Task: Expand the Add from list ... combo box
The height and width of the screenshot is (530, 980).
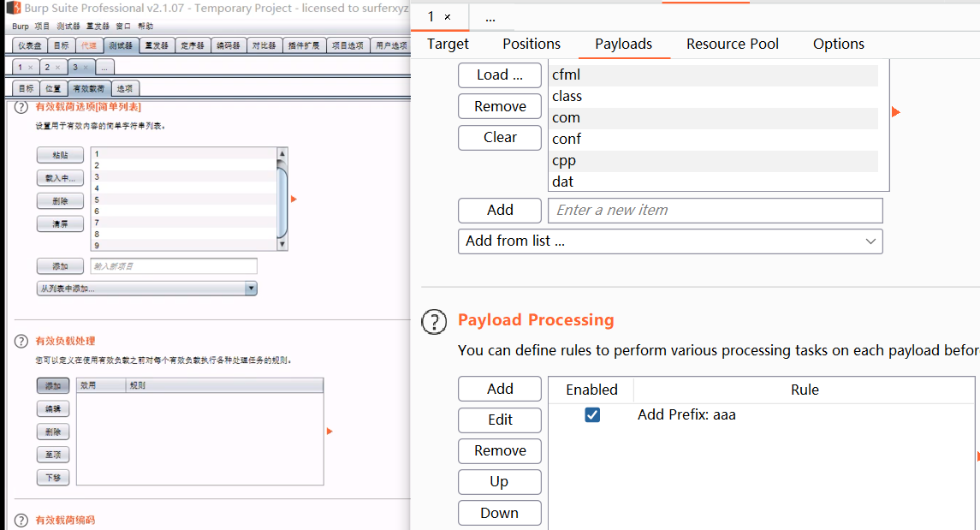Action: click(x=670, y=241)
